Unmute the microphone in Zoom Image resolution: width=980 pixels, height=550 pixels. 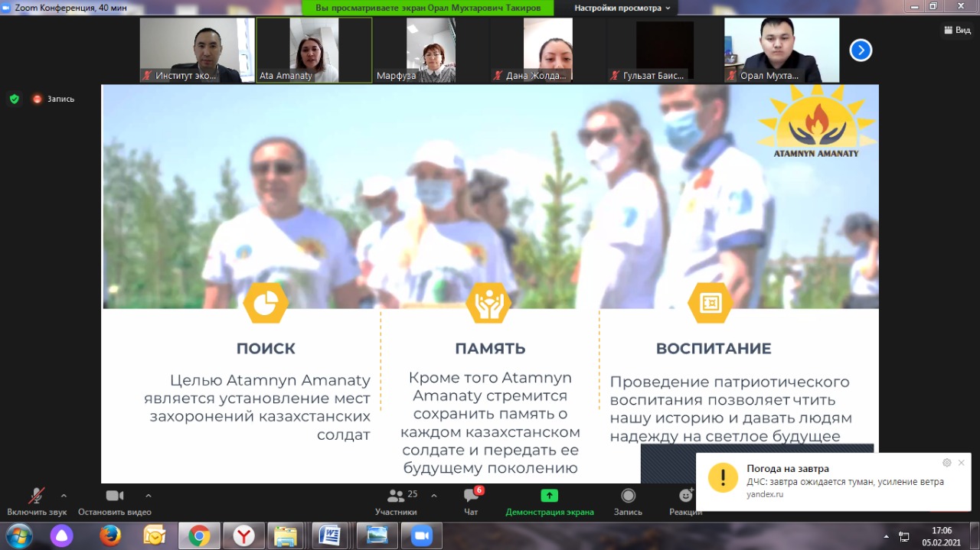pos(37,502)
